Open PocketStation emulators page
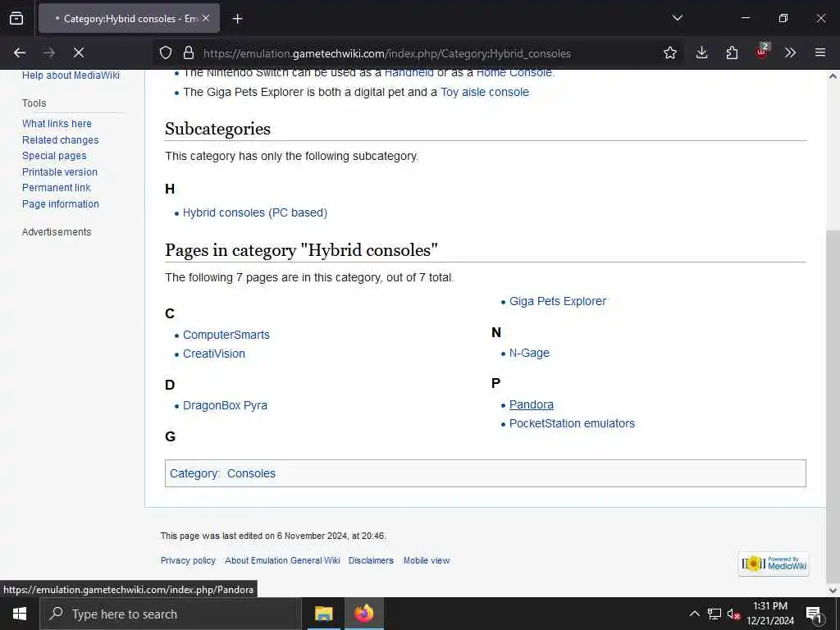 tap(572, 424)
